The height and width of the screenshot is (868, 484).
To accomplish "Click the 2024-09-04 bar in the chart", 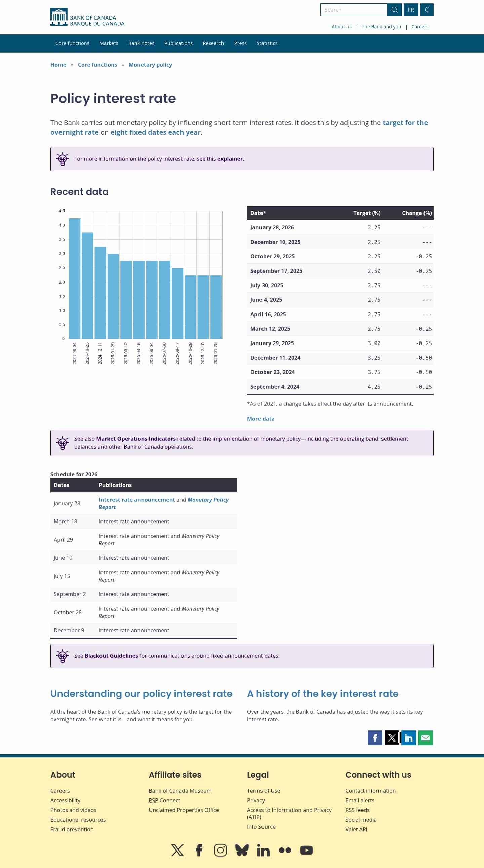I will (x=74, y=278).
